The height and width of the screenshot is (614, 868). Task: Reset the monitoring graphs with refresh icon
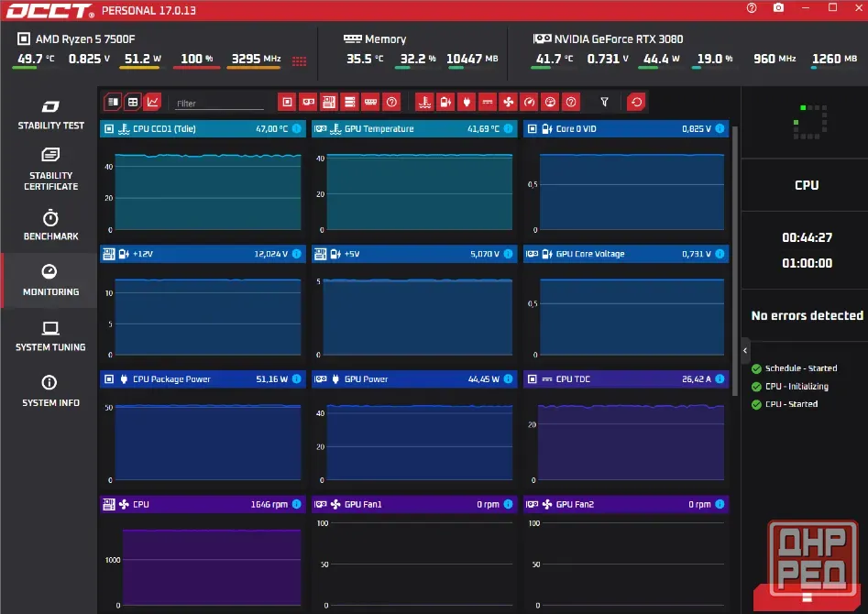pyautogui.click(x=636, y=102)
